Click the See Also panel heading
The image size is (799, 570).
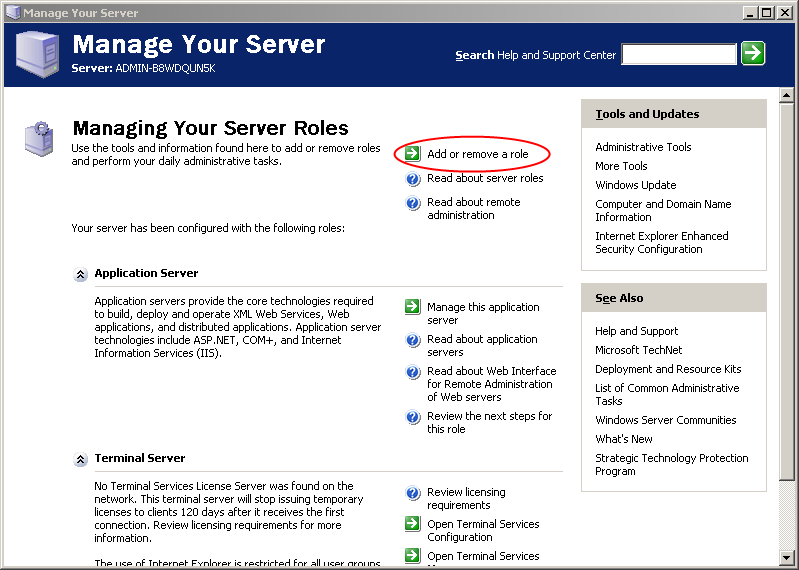coord(619,298)
